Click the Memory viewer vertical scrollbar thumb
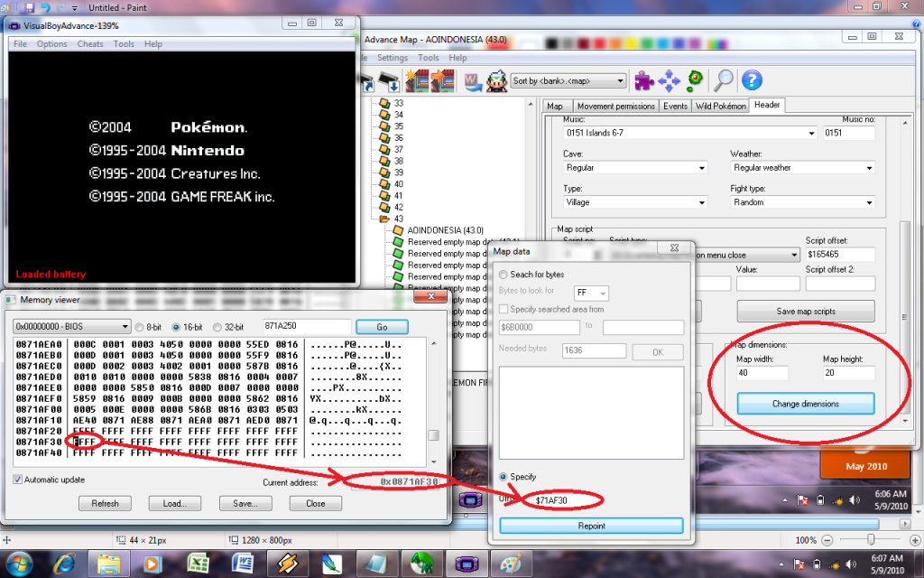The height and width of the screenshot is (578, 924). [x=433, y=435]
